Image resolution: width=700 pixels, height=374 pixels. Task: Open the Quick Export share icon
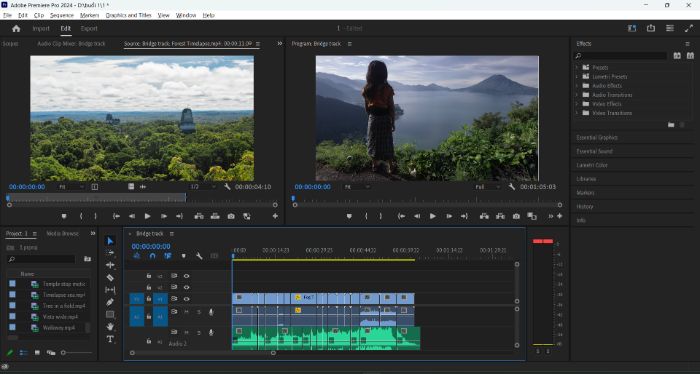click(651, 28)
